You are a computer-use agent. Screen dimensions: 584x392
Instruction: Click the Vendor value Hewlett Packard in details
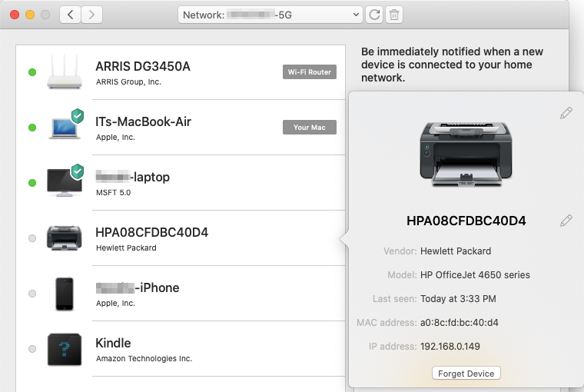coord(456,251)
